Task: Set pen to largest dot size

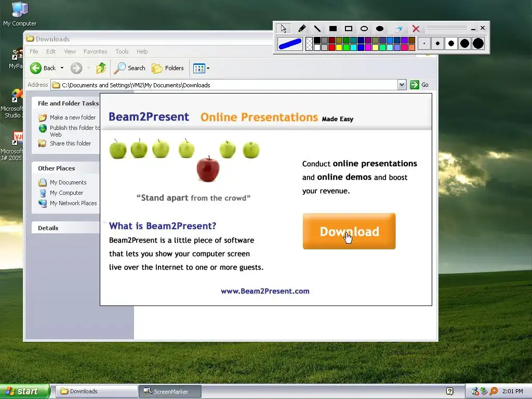Action: (478, 44)
